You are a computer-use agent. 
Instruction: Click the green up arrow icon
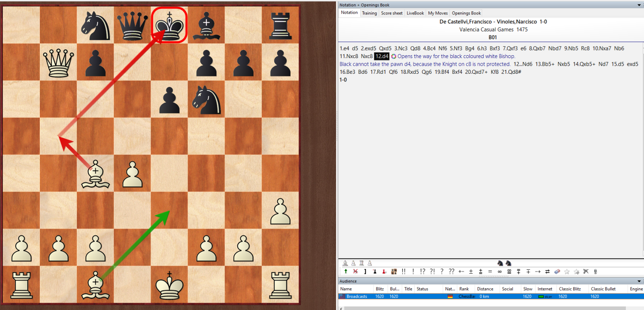(x=346, y=271)
